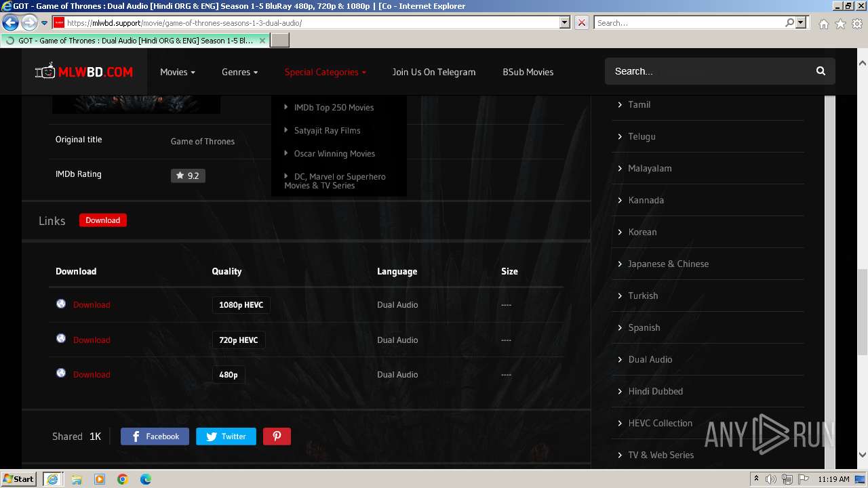This screenshot has width=868, height=488.
Task: Open File Explorer from the taskbar
Action: click(77, 479)
